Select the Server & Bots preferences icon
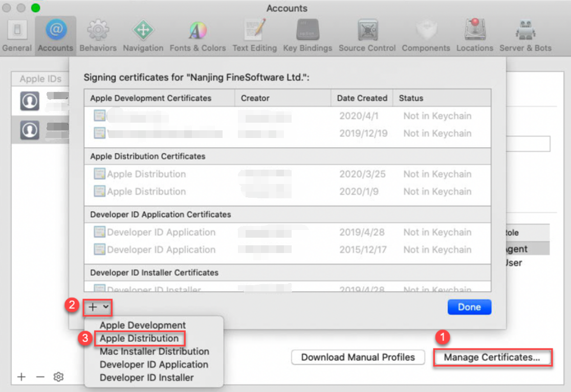Screen dimensions: 571x392 tap(525, 33)
